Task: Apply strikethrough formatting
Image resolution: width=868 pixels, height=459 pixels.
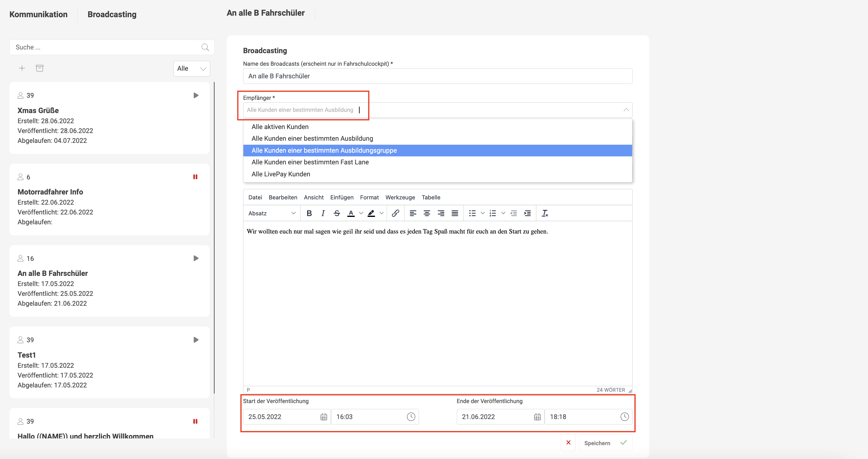Action: (x=337, y=213)
